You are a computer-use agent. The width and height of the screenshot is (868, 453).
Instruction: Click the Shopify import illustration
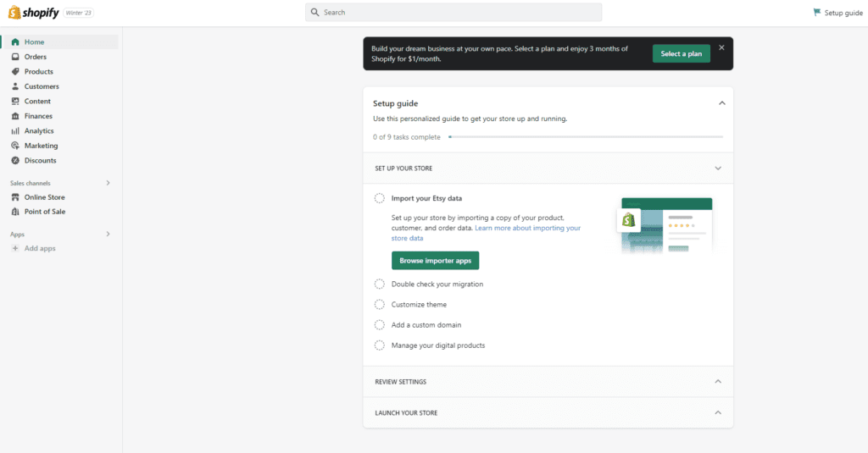click(665, 225)
